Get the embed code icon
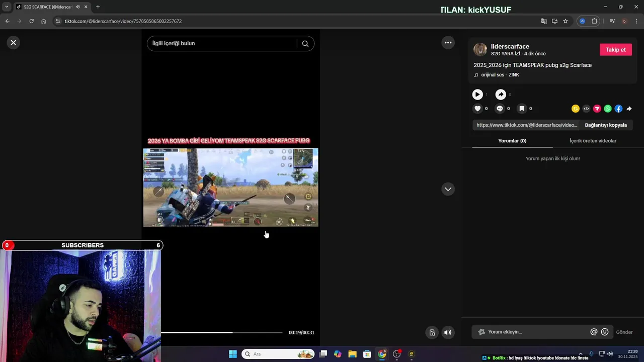 click(x=586, y=109)
